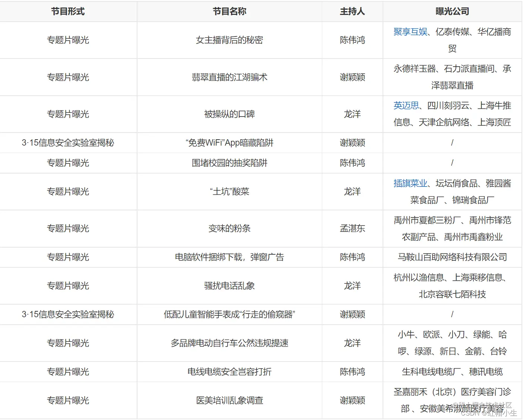Select the 禹州市夏都三粉厂 company cell
The height and width of the screenshot is (420, 523).
pyautogui.click(x=452, y=229)
